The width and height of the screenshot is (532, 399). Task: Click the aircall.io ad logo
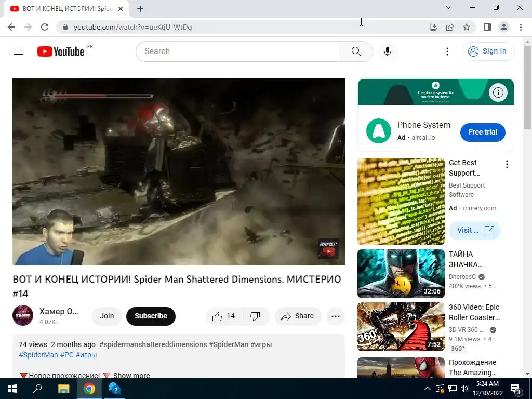pyautogui.click(x=379, y=131)
